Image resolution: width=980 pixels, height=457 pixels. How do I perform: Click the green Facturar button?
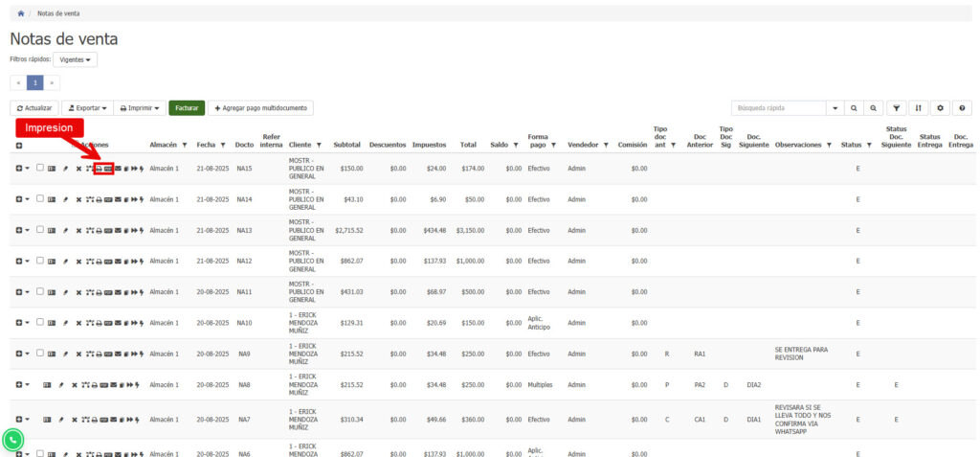pyautogui.click(x=187, y=108)
